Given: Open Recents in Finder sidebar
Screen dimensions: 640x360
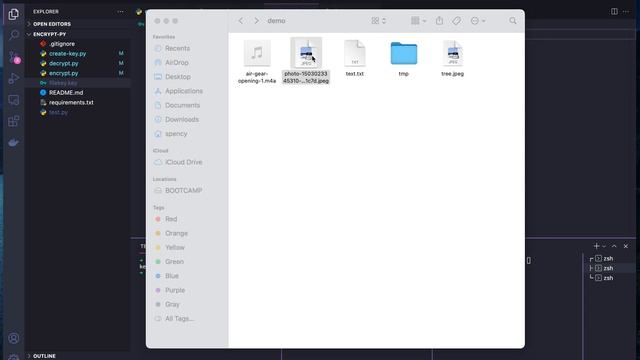Looking at the screenshot, I should (178, 48).
